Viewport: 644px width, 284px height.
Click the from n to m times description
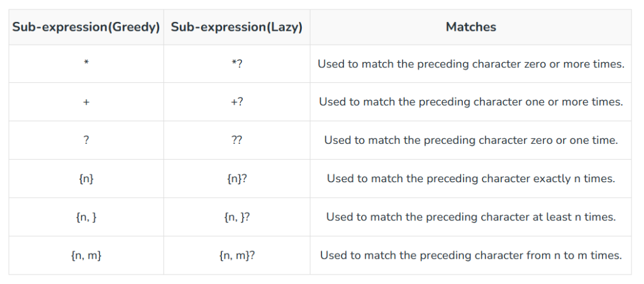(470, 255)
